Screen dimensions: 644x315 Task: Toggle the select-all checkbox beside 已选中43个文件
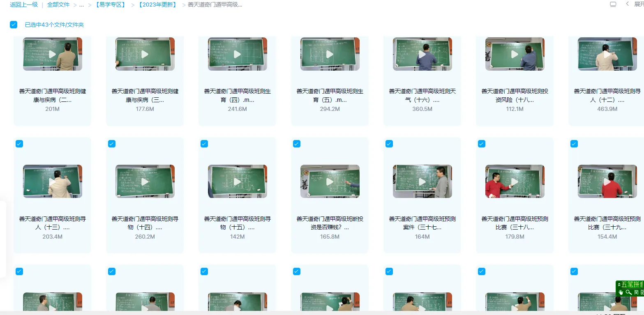coord(14,25)
